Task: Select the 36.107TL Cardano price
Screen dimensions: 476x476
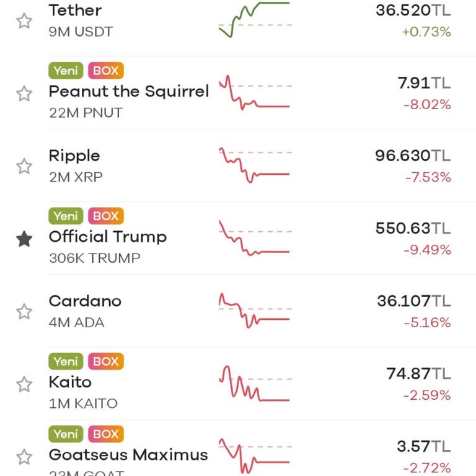Action: click(x=414, y=301)
